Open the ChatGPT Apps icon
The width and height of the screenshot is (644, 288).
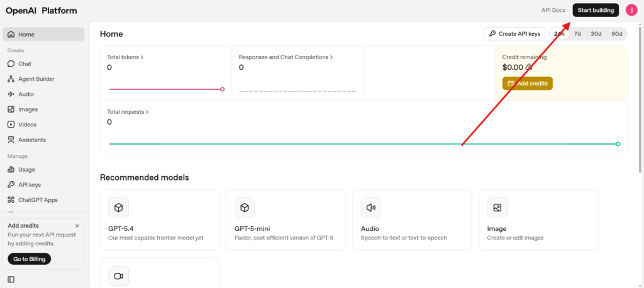(x=11, y=200)
